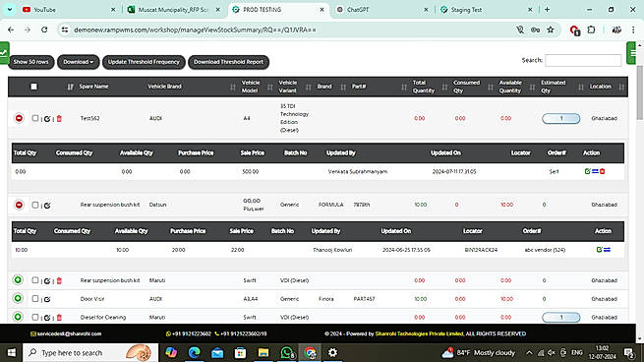
Task: Collapse the Test562 row details
Action: coord(19,118)
